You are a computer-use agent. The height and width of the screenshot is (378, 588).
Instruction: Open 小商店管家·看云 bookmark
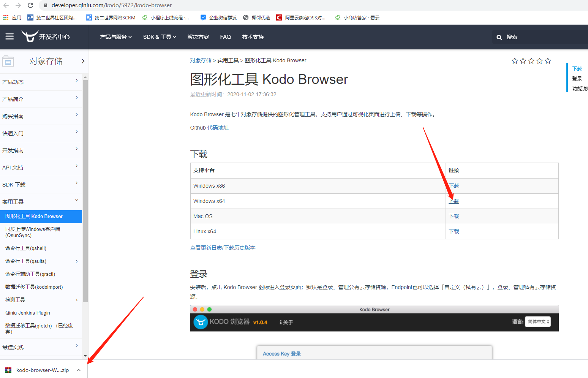point(357,17)
